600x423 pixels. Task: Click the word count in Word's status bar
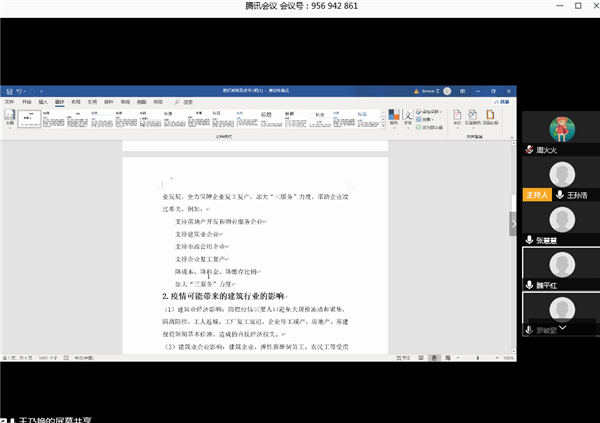48,358
